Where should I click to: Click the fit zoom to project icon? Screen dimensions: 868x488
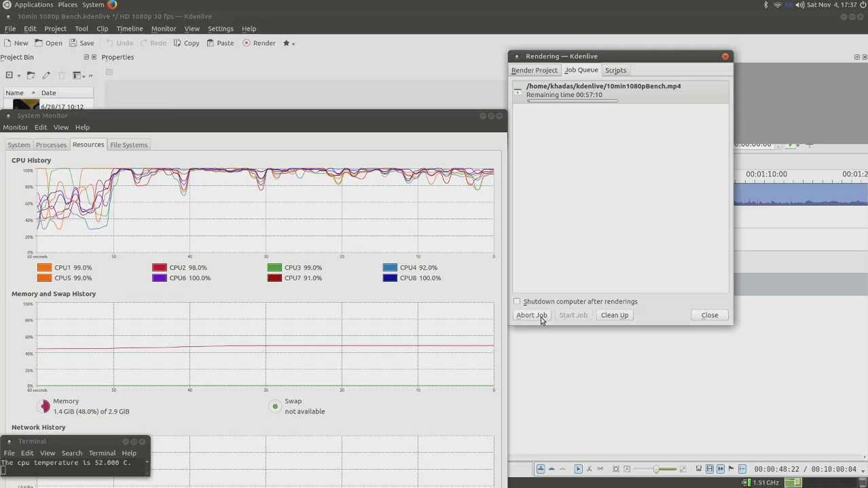[615, 469]
